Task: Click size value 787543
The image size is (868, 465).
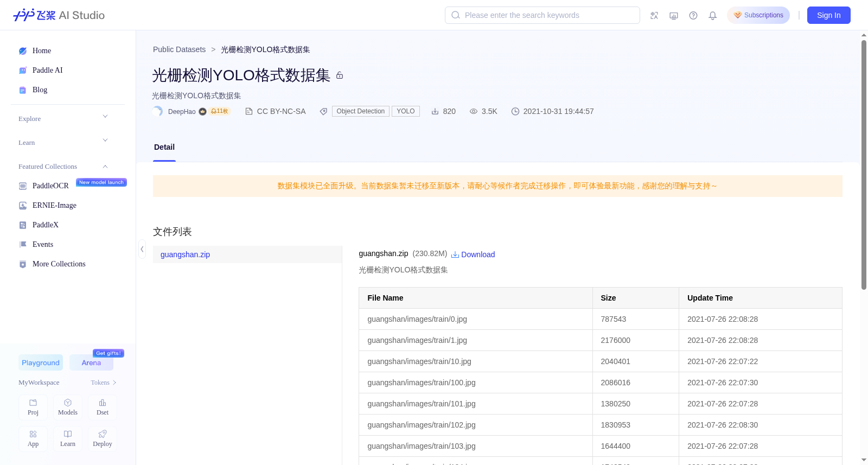Action: (614, 319)
